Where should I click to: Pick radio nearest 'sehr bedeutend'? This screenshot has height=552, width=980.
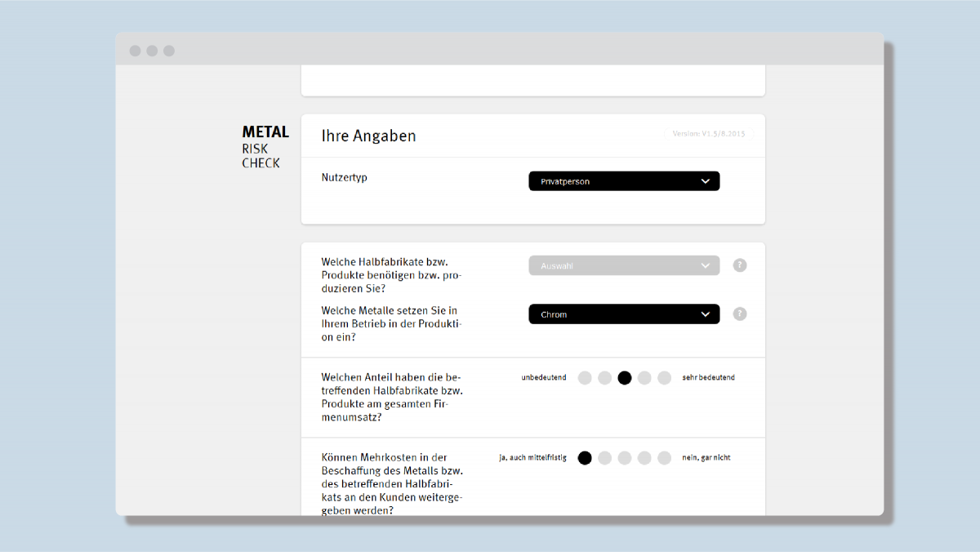(664, 377)
